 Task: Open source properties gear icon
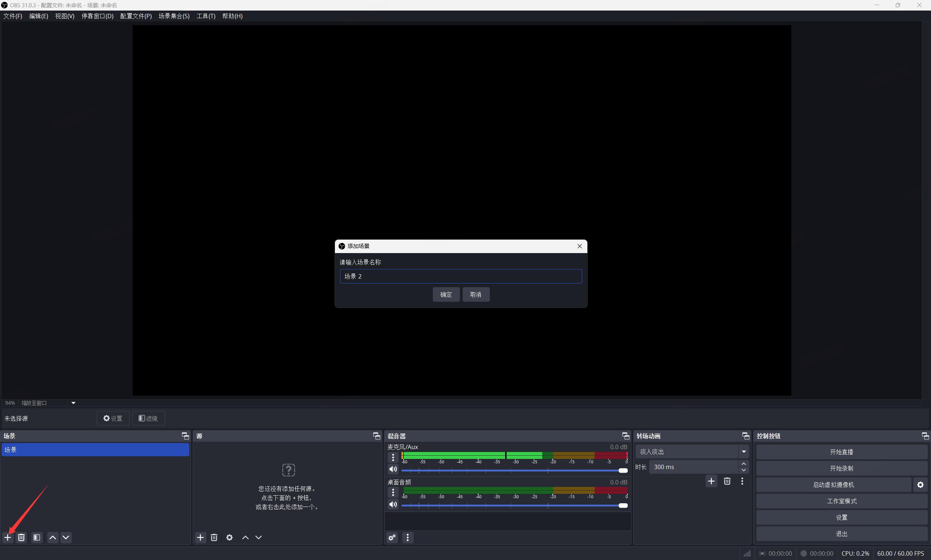click(229, 537)
